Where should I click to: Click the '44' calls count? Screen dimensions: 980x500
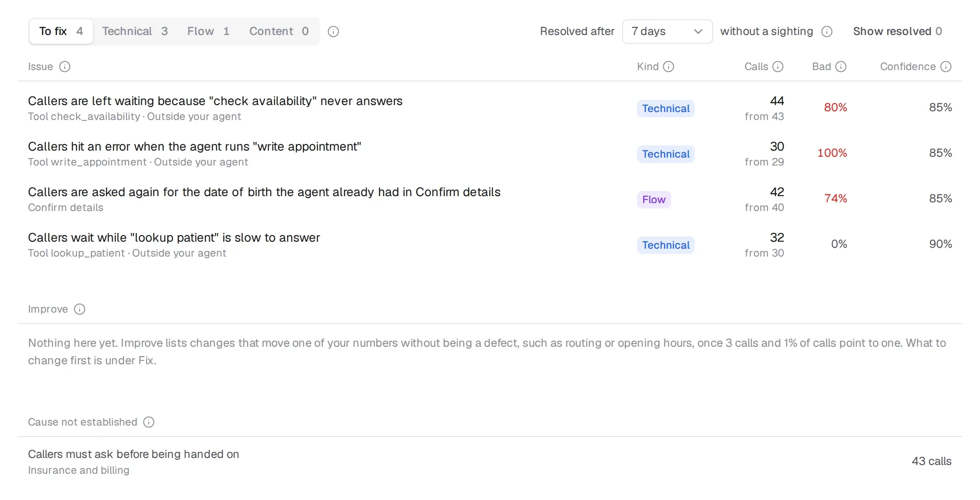click(777, 101)
